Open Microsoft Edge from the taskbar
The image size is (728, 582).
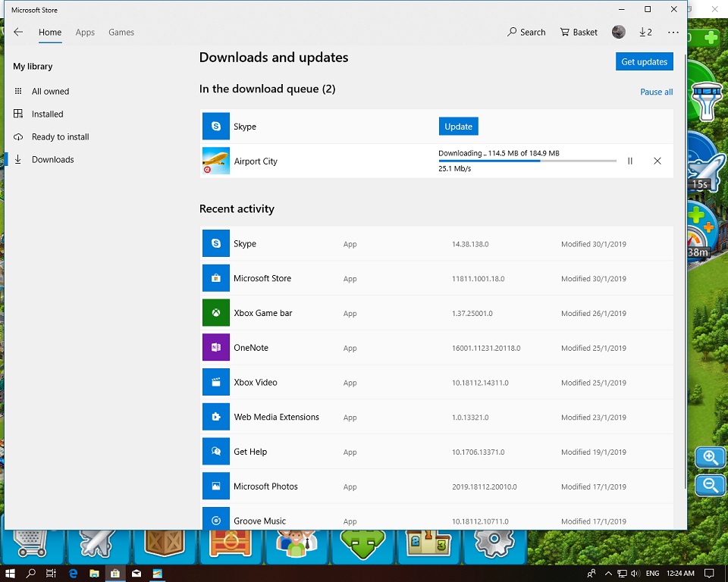[x=73, y=573]
